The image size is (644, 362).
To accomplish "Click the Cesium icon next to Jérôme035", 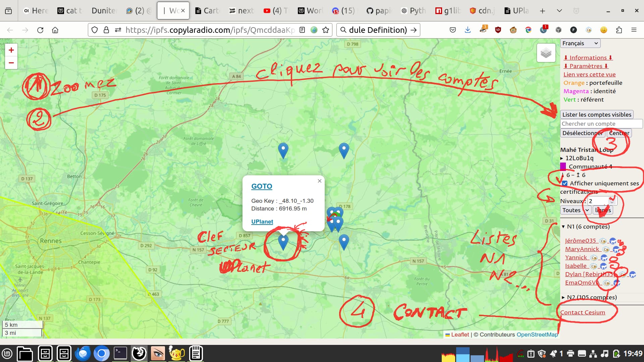I will pyautogui.click(x=603, y=241).
